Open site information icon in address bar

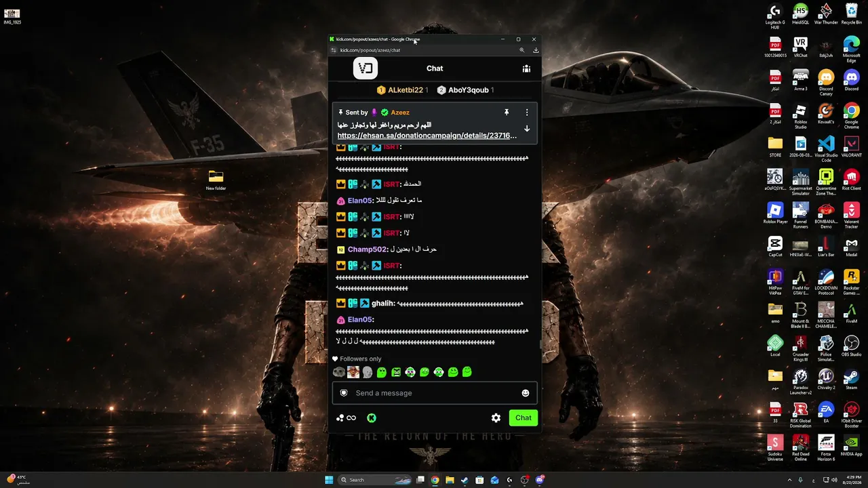333,50
